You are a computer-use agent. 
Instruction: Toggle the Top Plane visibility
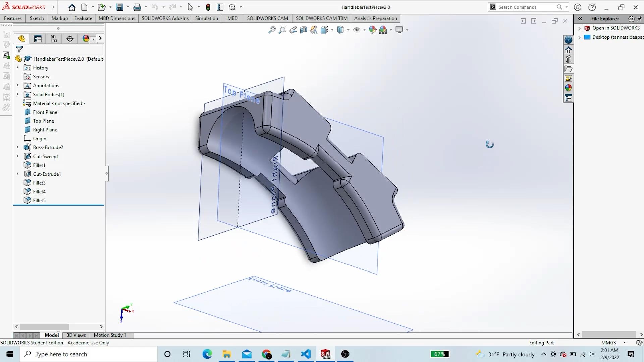pos(43,121)
